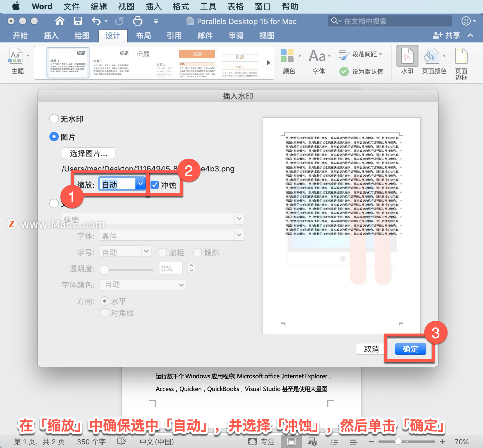The image size is (483, 448).
Task: Select the 无水印 radio button
Action: 54,119
